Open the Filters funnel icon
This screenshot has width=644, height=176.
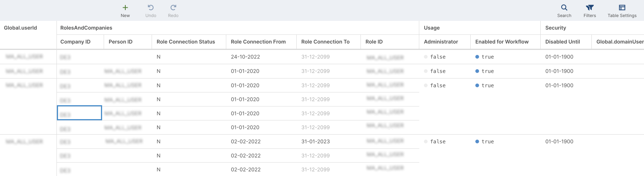pyautogui.click(x=590, y=8)
